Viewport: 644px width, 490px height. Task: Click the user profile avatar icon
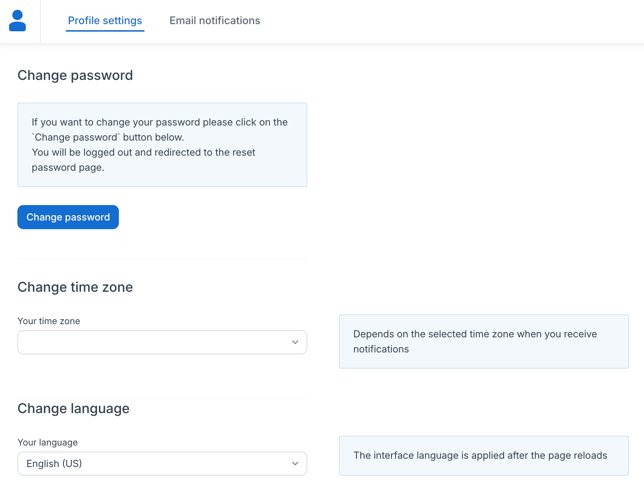pyautogui.click(x=17, y=21)
